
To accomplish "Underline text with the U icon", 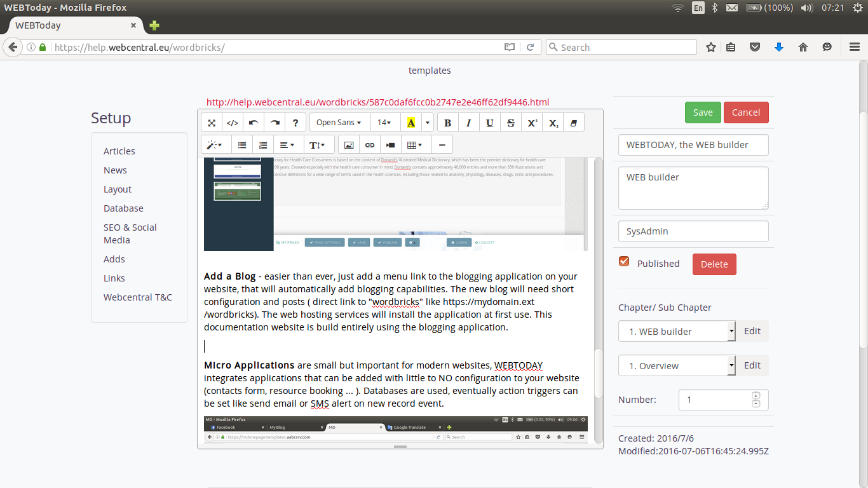I will [x=489, y=123].
